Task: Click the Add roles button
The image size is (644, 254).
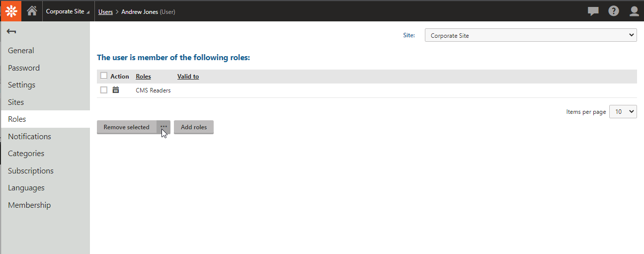Action: pyautogui.click(x=194, y=127)
